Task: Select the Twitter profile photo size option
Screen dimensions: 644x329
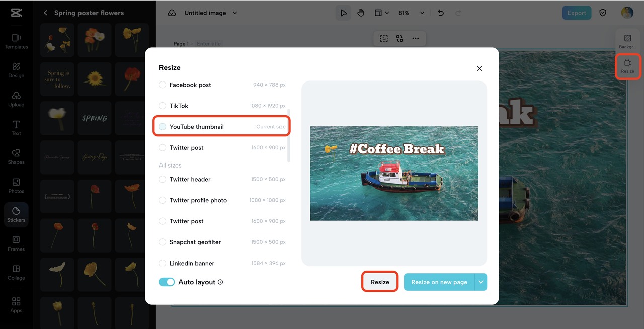Action: pos(222,200)
